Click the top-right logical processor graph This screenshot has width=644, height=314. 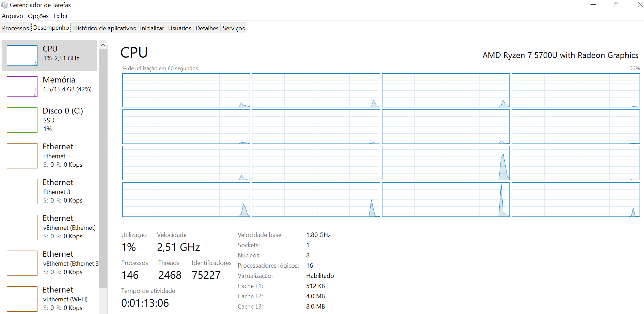(x=576, y=90)
